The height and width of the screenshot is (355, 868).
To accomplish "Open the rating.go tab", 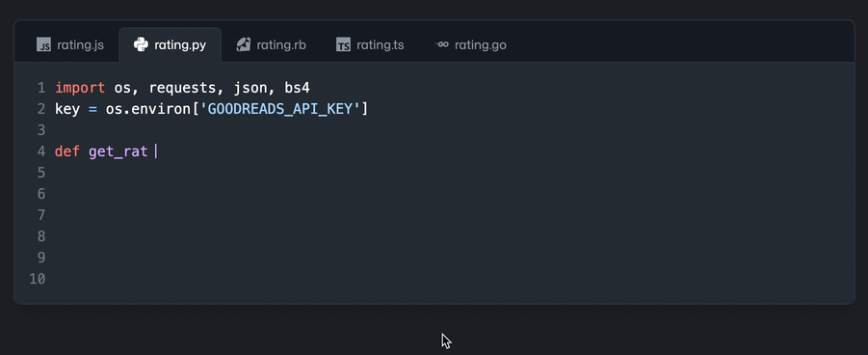I will pos(470,45).
